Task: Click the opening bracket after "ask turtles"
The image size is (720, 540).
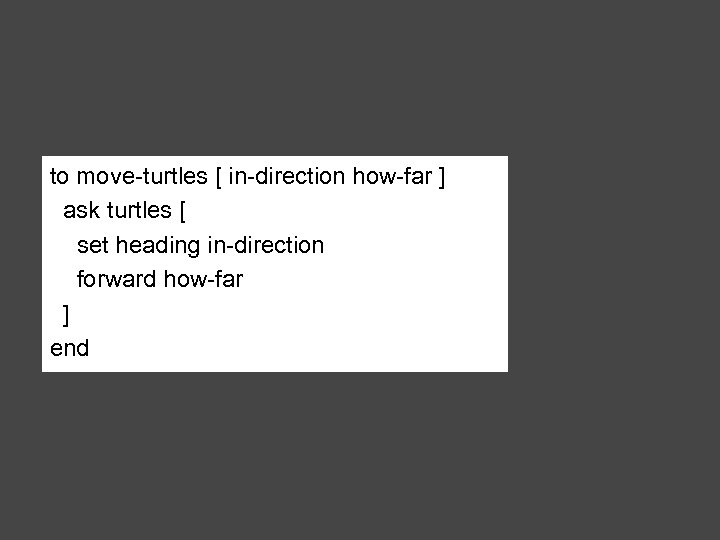Action: [x=182, y=212]
